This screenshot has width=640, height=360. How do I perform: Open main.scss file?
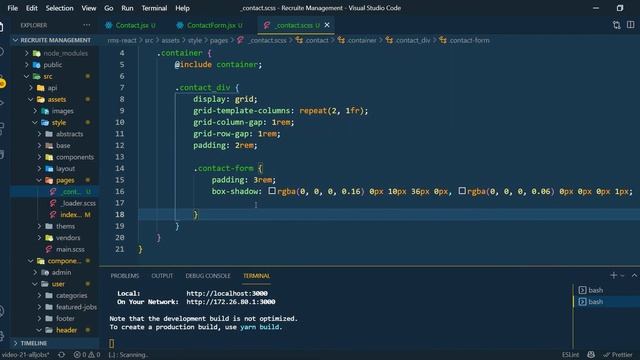click(70, 249)
